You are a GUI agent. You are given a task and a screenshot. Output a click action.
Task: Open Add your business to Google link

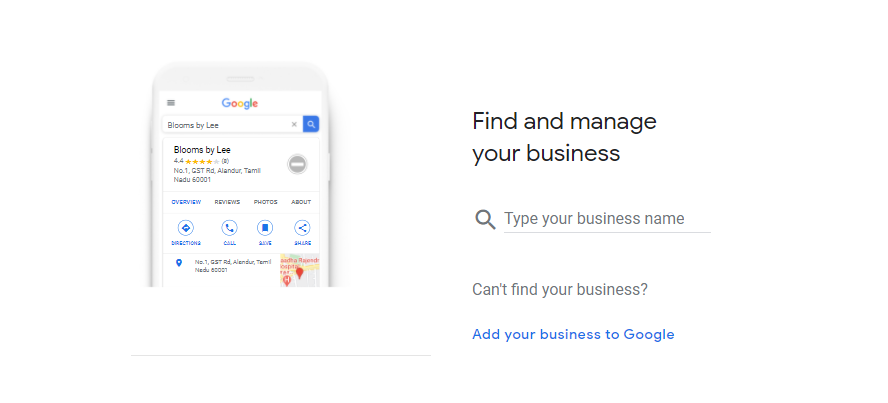pos(573,335)
